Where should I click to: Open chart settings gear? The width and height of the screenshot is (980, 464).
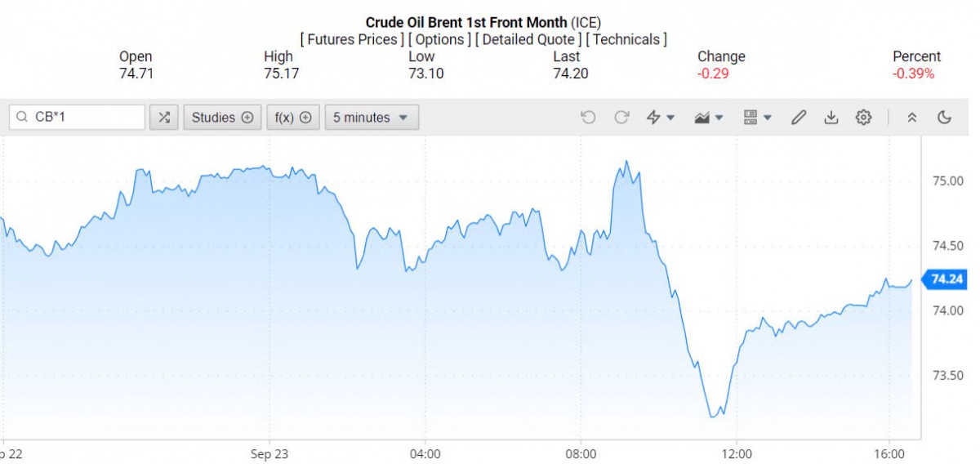pos(863,118)
